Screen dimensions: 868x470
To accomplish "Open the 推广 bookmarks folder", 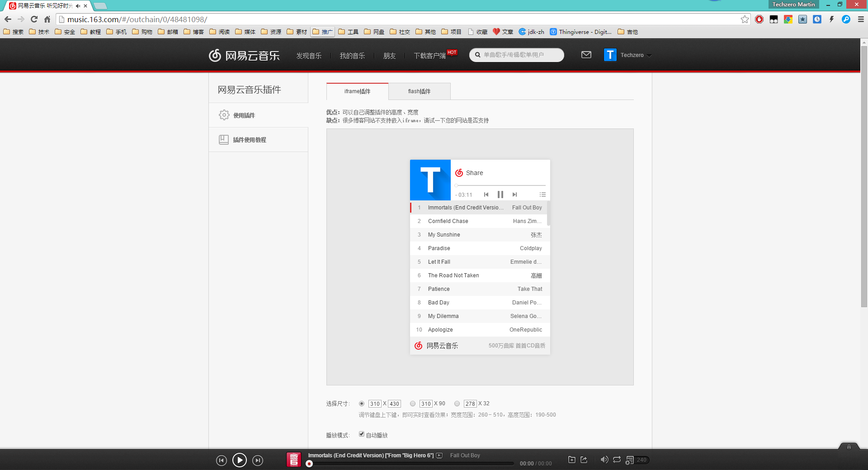I will click(x=322, y=32).
